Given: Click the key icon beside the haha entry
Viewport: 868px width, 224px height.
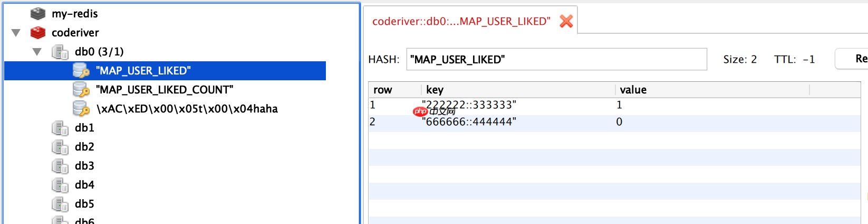Looking at the screenshot, I should point(81,108).
